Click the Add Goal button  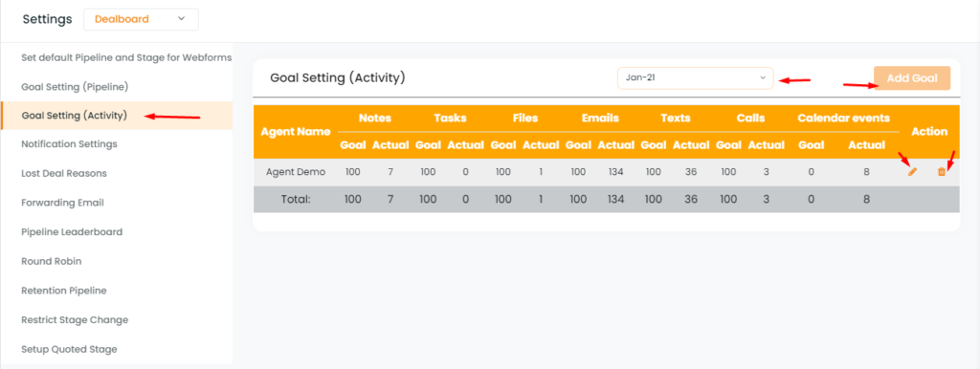coord(912,78)
